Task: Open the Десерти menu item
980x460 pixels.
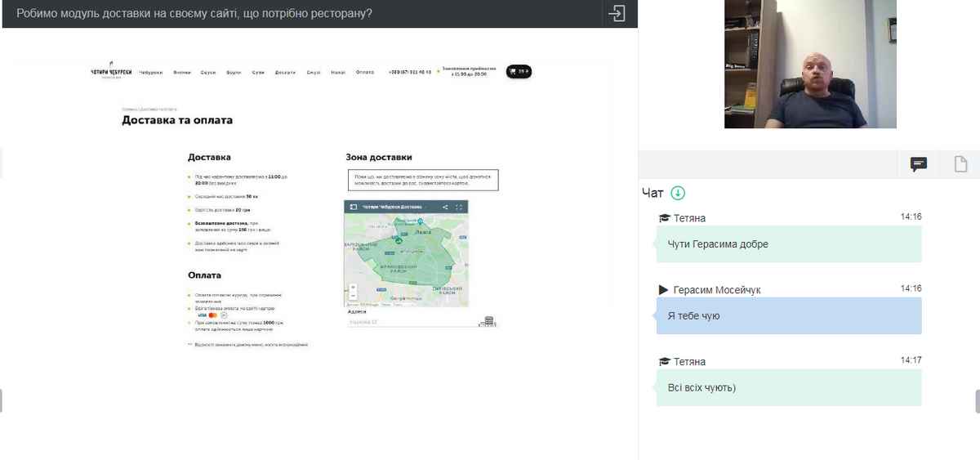Action: [285, 72]
